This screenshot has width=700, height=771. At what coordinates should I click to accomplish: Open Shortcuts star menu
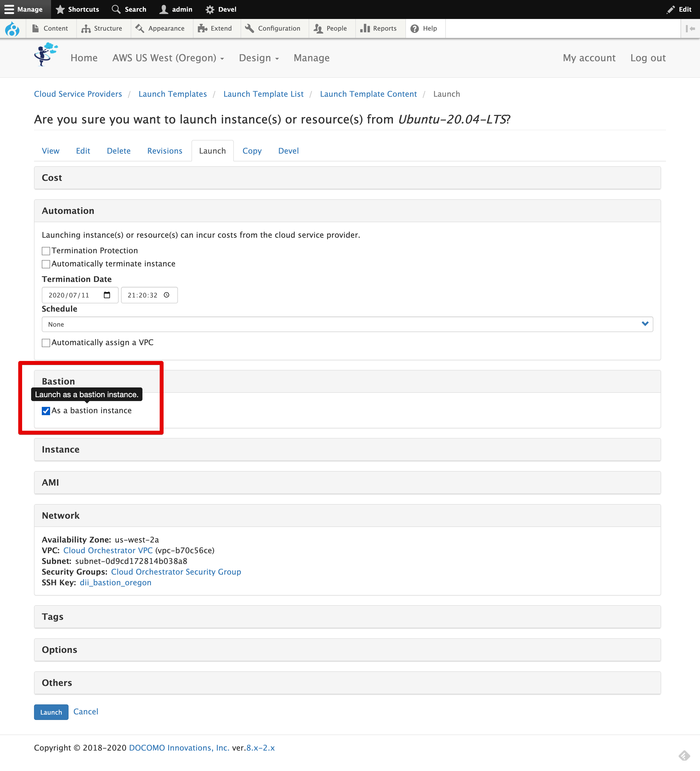[77, 9]
